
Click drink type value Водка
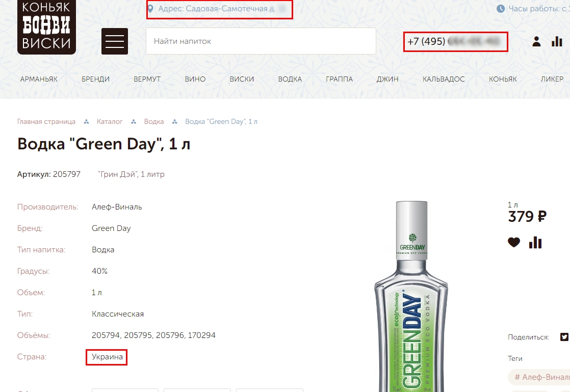[x=103, y=250]
